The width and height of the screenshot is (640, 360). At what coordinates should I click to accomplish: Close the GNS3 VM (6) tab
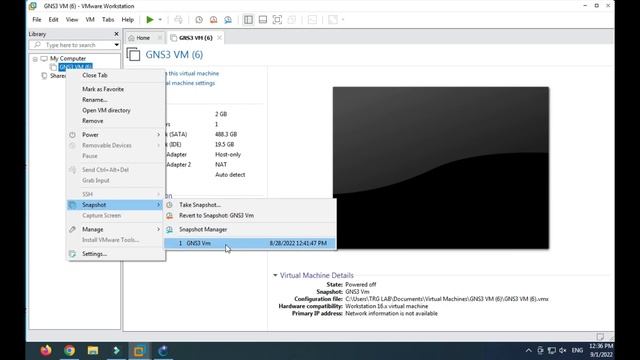coord(219,38)
